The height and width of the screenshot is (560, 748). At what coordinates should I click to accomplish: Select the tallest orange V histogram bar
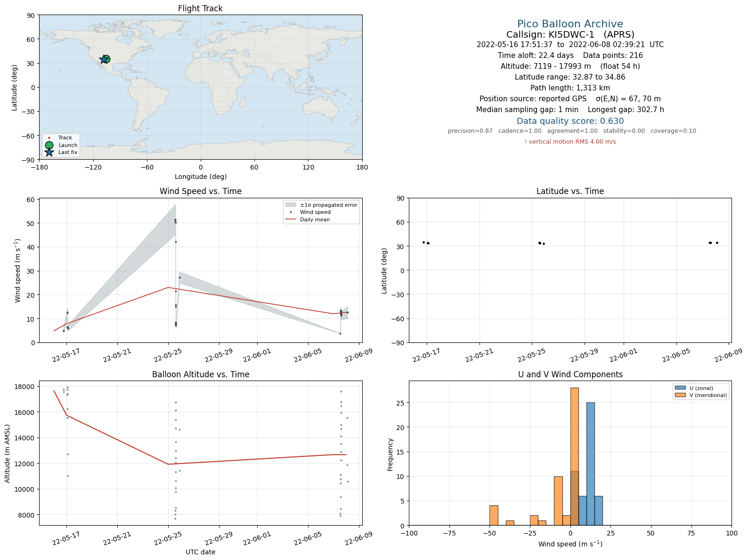point(574,456)
